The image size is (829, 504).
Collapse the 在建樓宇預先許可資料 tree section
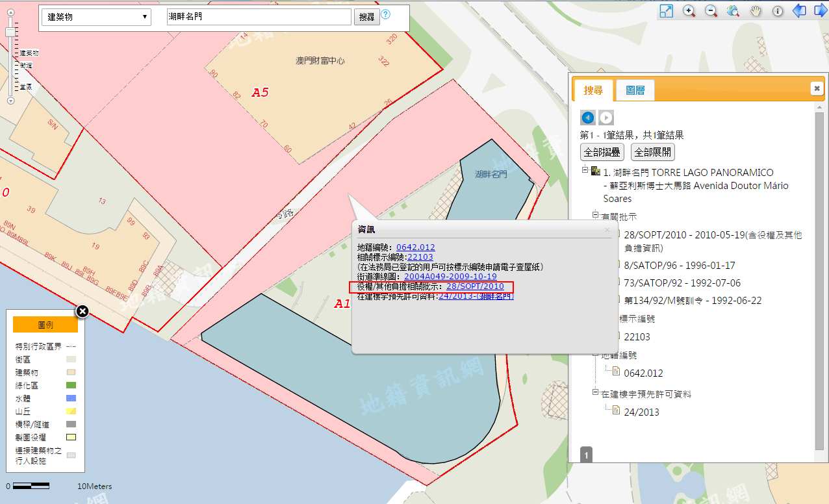coord(595,393)
